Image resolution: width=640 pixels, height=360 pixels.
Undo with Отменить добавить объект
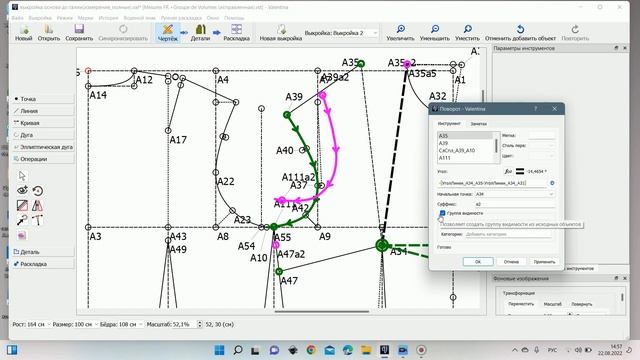point(520,32)
